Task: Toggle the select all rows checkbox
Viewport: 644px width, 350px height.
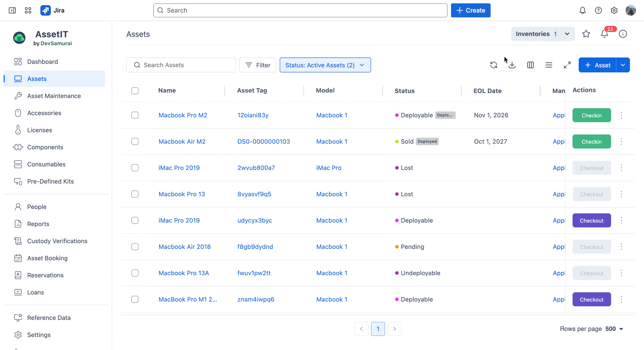Action: (135, 91)
